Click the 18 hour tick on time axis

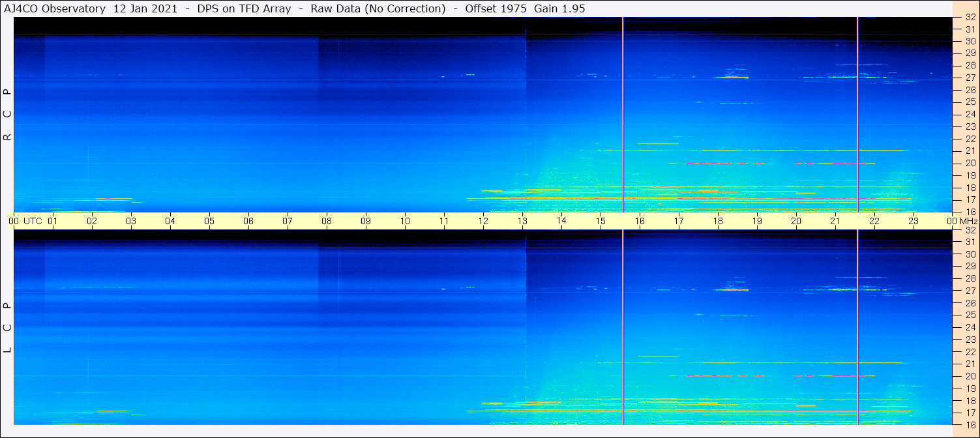click(x=718, y=221)
